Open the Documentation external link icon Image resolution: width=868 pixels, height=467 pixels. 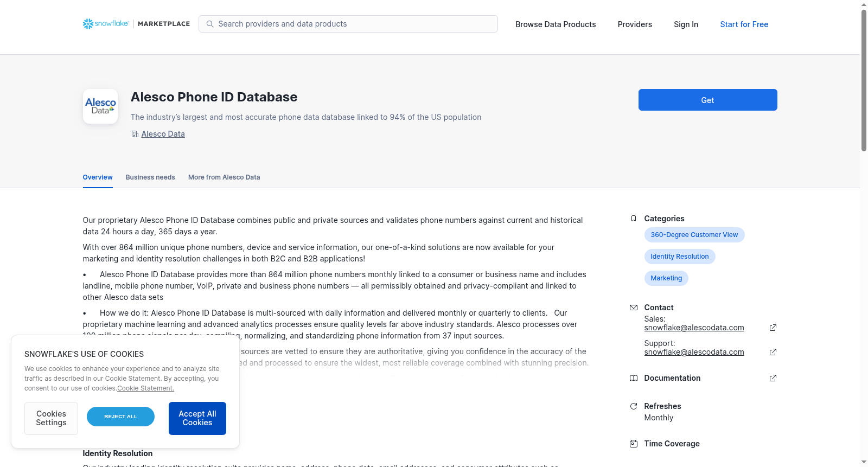point(773,378)
